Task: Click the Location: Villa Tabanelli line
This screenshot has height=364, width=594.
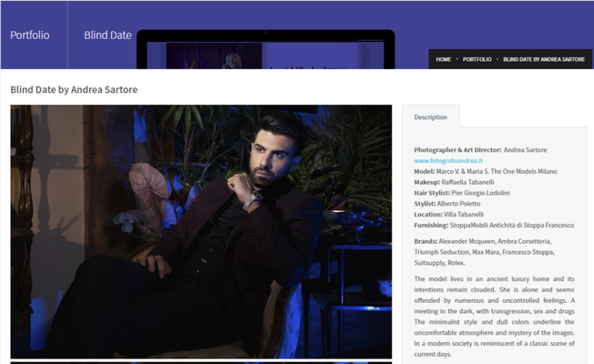Action: (449, 214)
